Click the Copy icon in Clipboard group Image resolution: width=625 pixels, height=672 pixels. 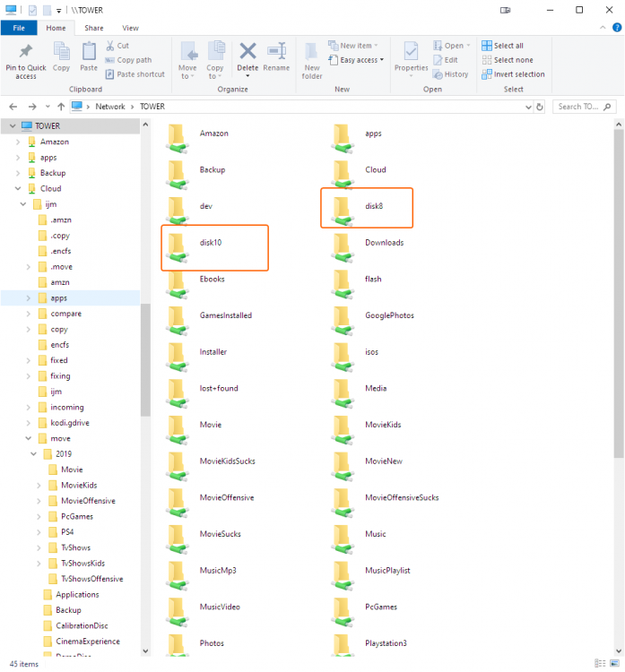tap(61, 51)
